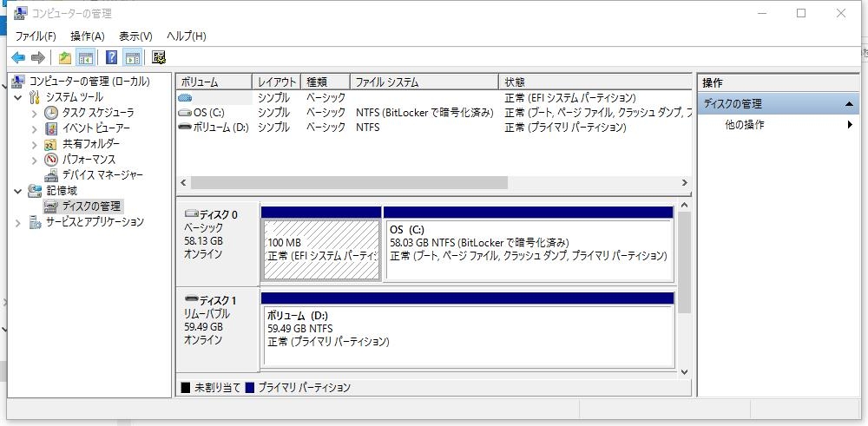
Task: Click 他の操作 in the actions pane
Action: 745,125
